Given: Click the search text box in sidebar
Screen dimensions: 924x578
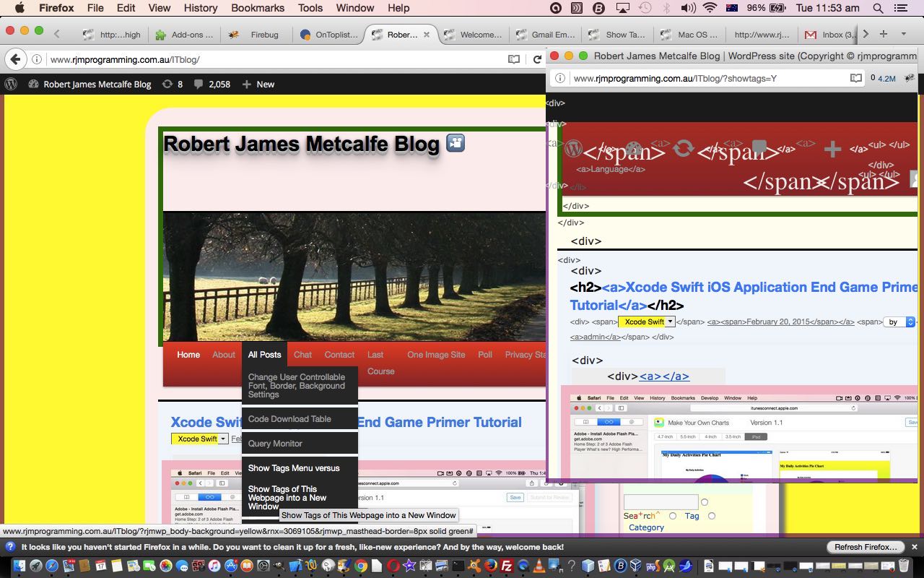Looking at the screenshot, I should 661,502.
